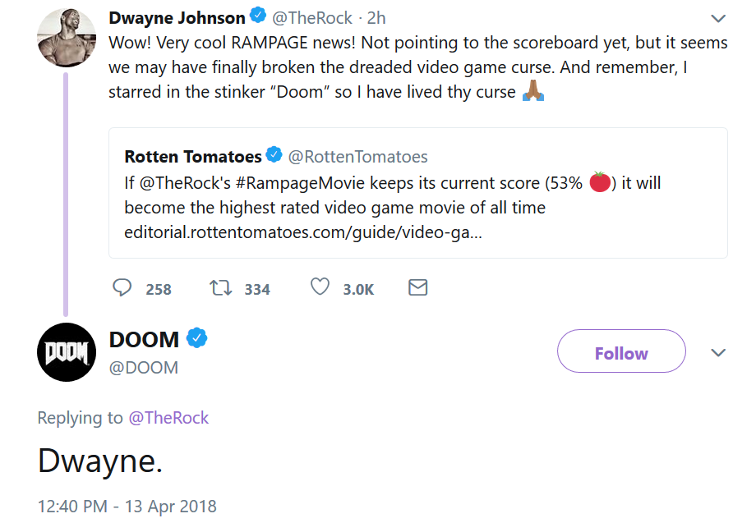Open the @DOOM handle under the name
The image size is (756, 532).
point(144,367)
